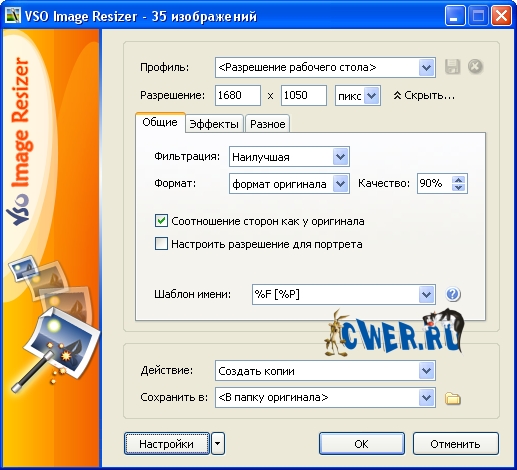Click the Отменить button
Screen dimensions: 517x470
(x=456, y=444)
